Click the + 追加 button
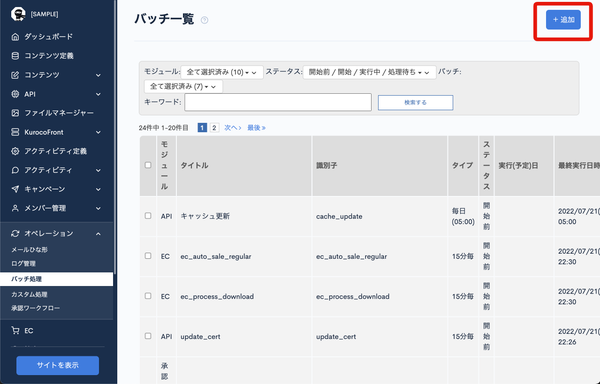 (563, 20)
